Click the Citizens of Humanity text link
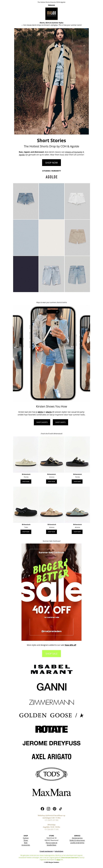Image resolution: width=103 pixels, height=868 pixels. (x=74, y=152)
